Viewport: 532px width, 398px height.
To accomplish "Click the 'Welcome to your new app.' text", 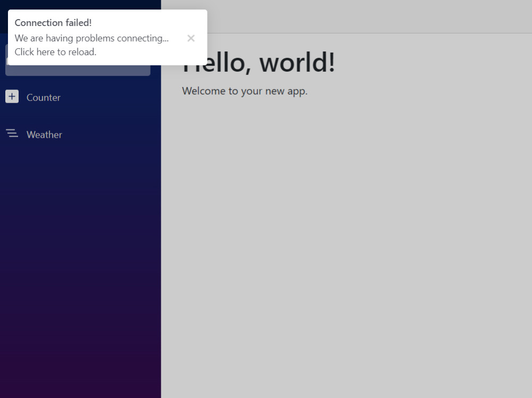I will tap(245, 91).
